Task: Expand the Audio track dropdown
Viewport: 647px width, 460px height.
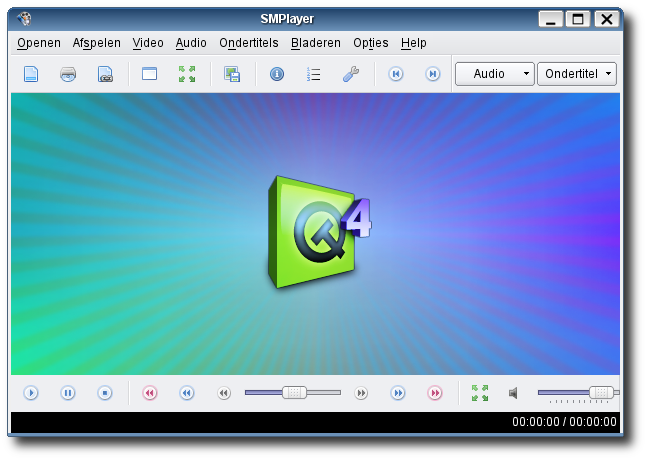Action: (495, 74)
